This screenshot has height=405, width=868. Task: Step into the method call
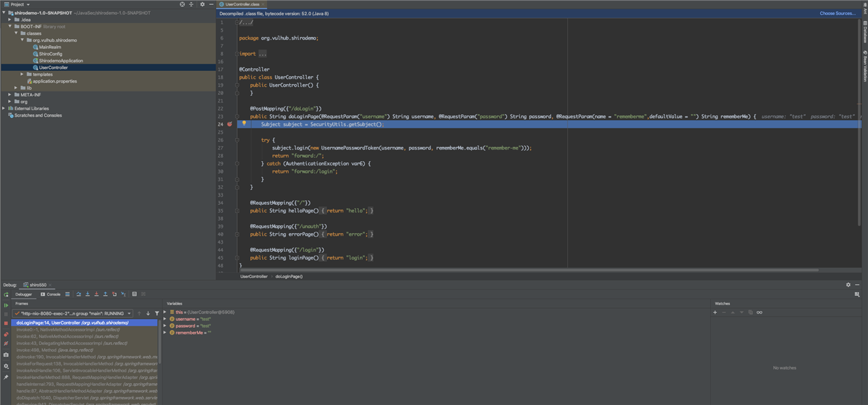pyautogui.click(x=87, y=294)
